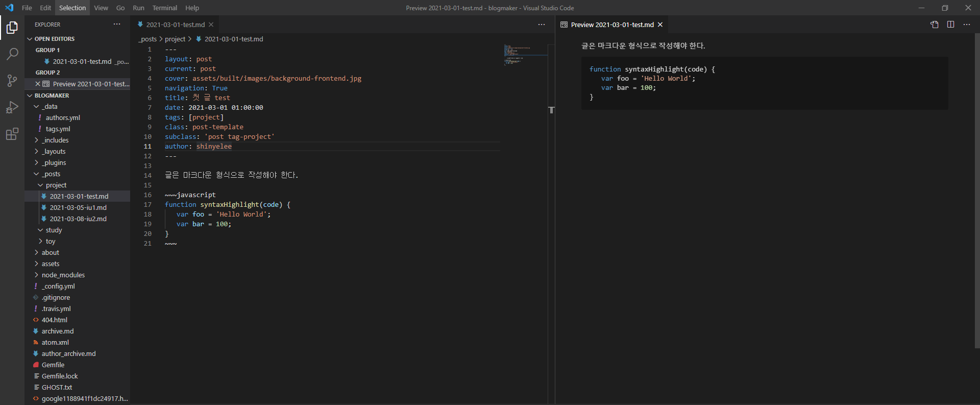Viewport: 980px width, 405px height.
Task: Open the Run and Debug view
Action: point(12,107)
